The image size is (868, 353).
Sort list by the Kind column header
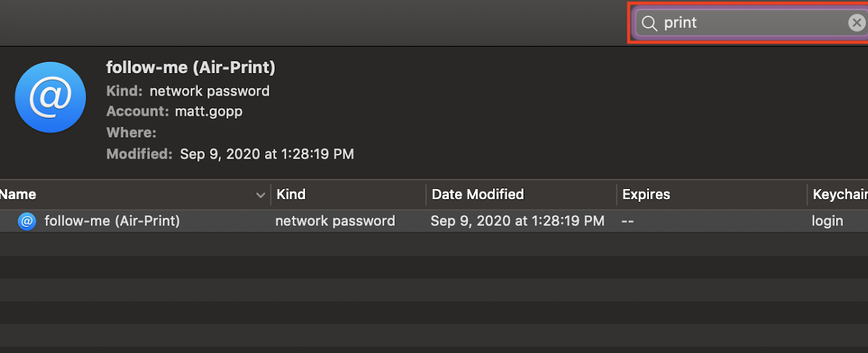coord(291,194)
